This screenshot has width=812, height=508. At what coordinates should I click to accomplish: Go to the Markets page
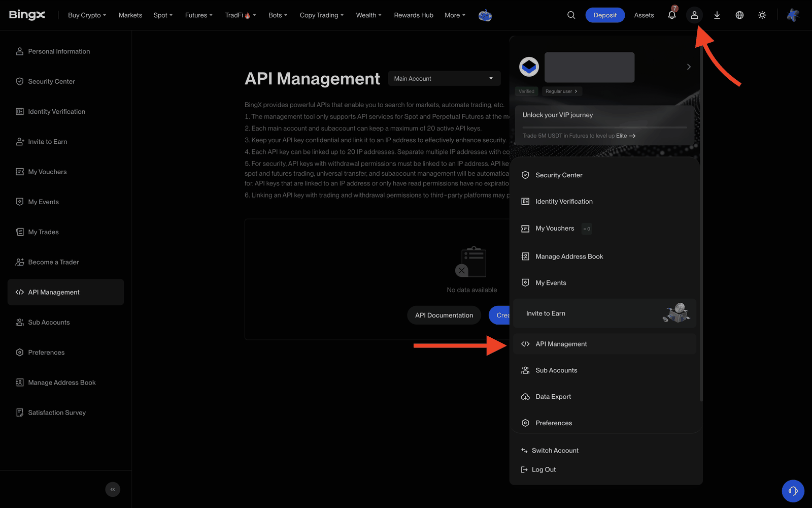tap(130, 15)
